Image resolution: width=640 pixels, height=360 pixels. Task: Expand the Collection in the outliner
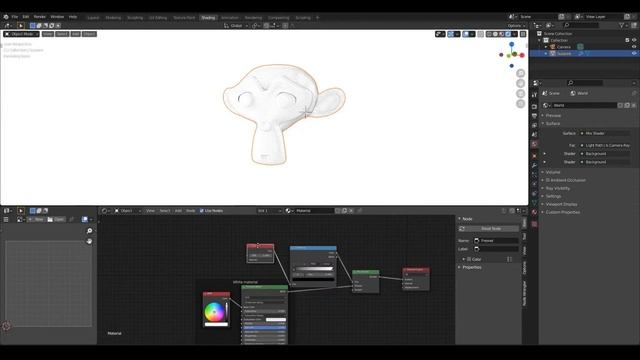540,40
